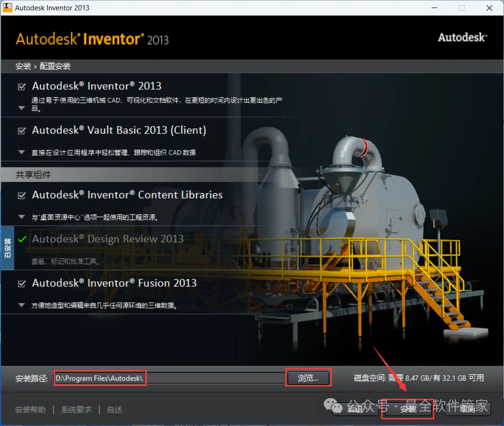Click the 磁盘空间 disk space text
Screen dimensions: 504x426
419,378
